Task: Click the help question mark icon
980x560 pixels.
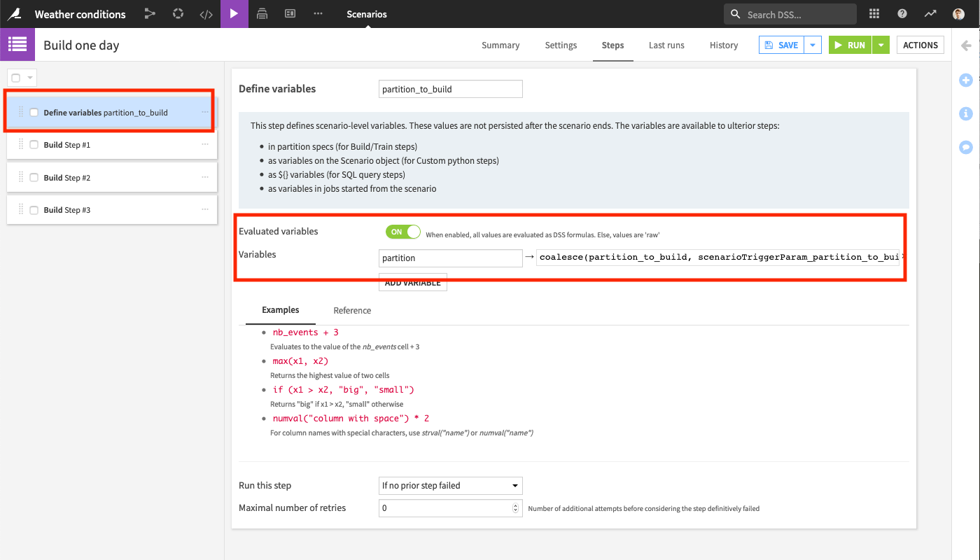Action: [902, 14]
